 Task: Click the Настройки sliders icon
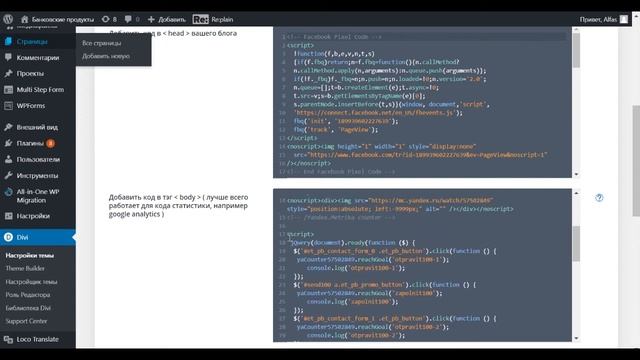(x=8, y=216)
